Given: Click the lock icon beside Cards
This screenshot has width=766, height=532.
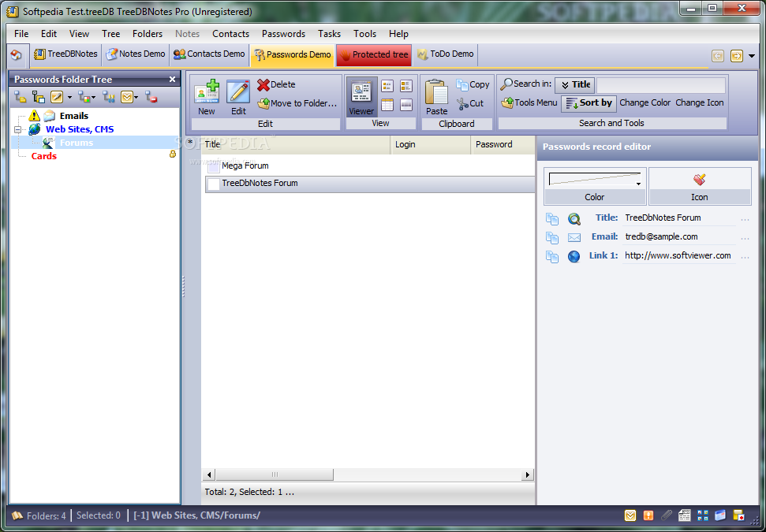Looking at the screenshot, I should point(173,154).
